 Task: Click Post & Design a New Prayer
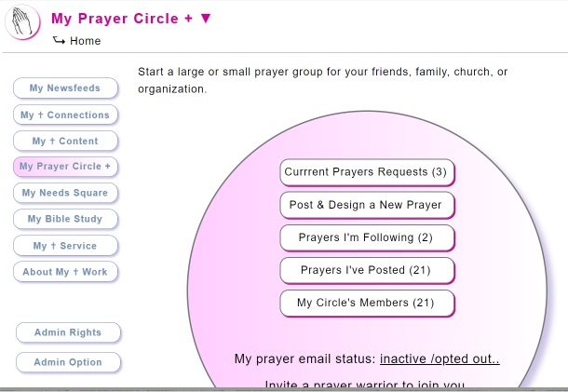tap(367, 206)
